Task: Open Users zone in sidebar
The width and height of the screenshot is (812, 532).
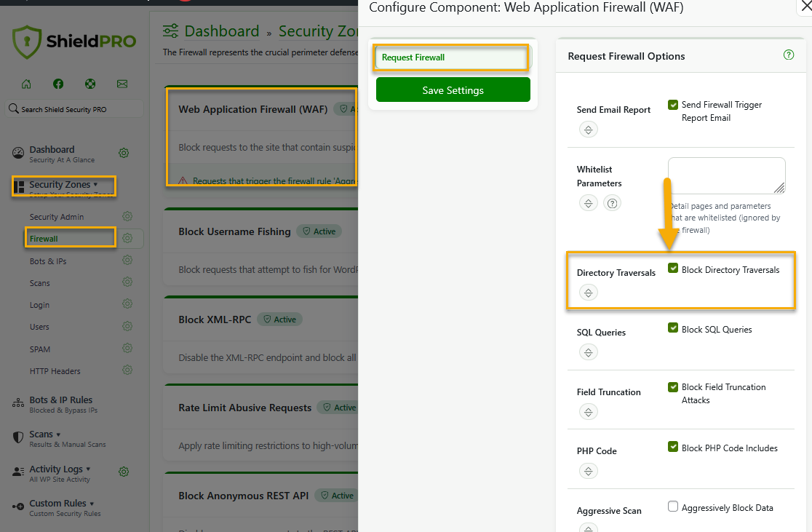Action: 39,327
